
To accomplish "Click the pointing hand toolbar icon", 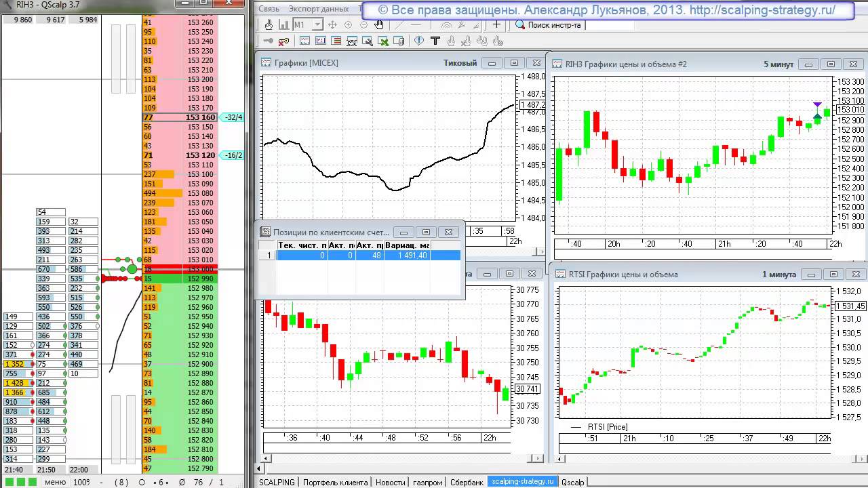I will click(x=269, y=25).
